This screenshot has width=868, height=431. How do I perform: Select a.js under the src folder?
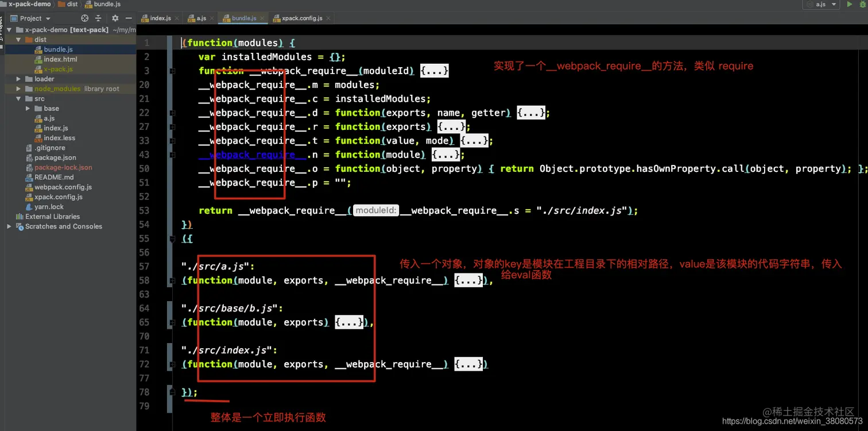pos(49,118)
